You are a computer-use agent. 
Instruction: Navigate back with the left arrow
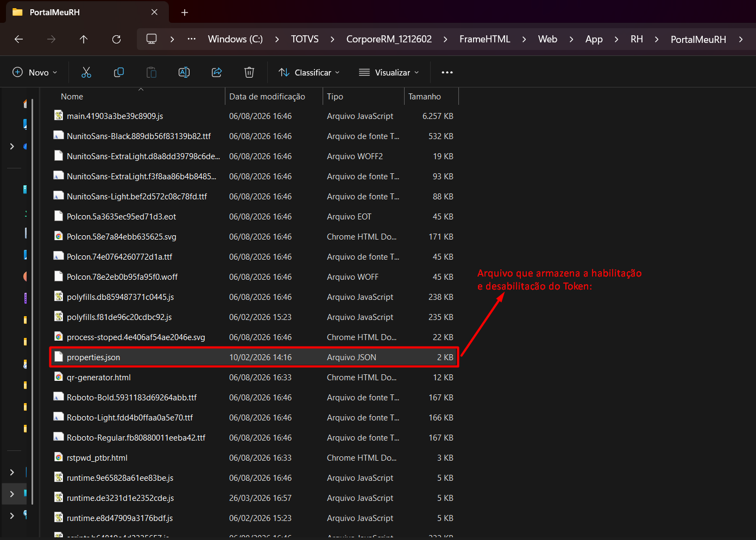[18, 39]
